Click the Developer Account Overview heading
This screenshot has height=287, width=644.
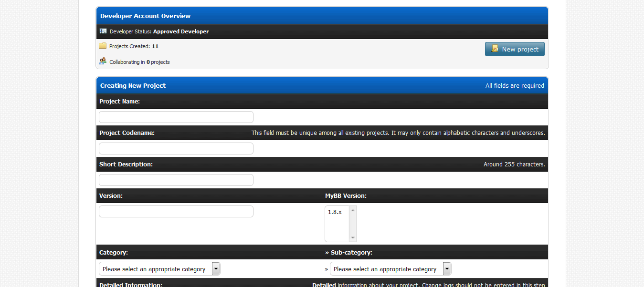pos(145,16)
